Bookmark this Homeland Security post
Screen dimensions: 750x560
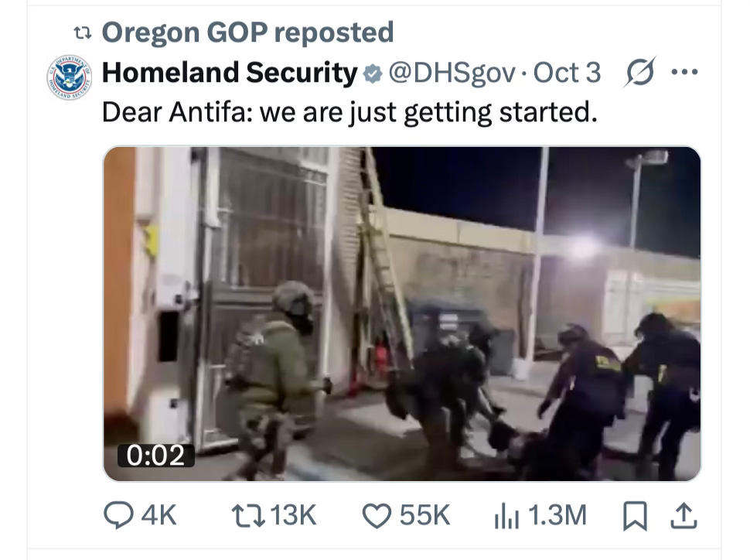point(635,515)
